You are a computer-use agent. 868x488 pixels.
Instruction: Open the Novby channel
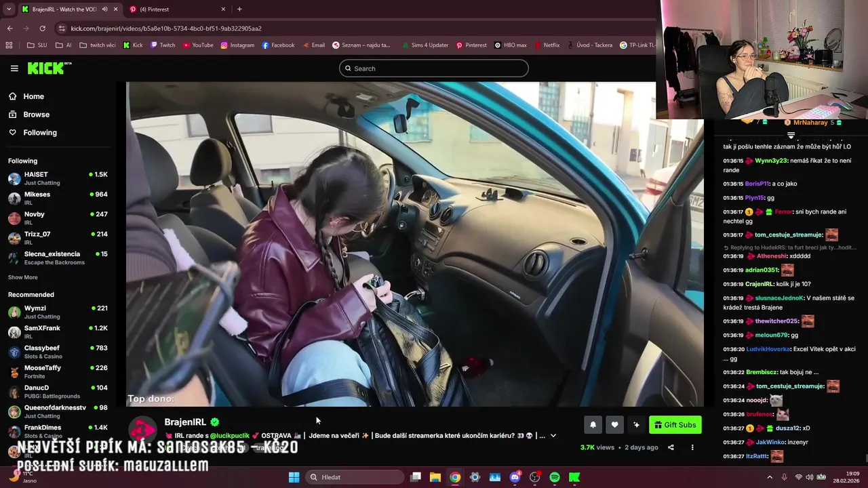click(58, 218)
